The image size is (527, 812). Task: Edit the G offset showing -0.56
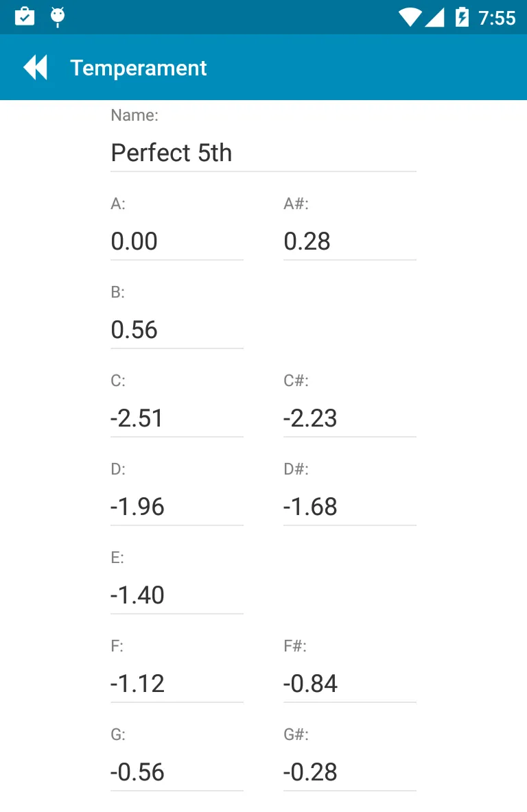coord(176,772)
